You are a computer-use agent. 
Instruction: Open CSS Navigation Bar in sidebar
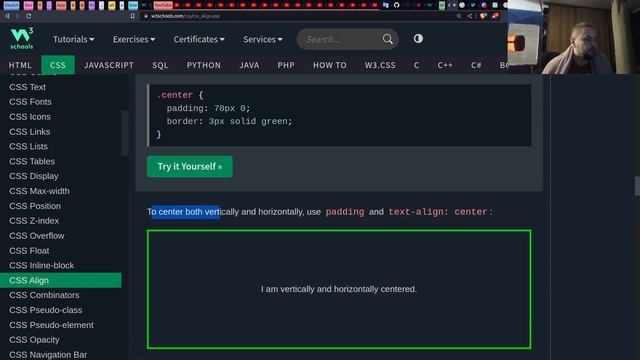click(48, 355)
